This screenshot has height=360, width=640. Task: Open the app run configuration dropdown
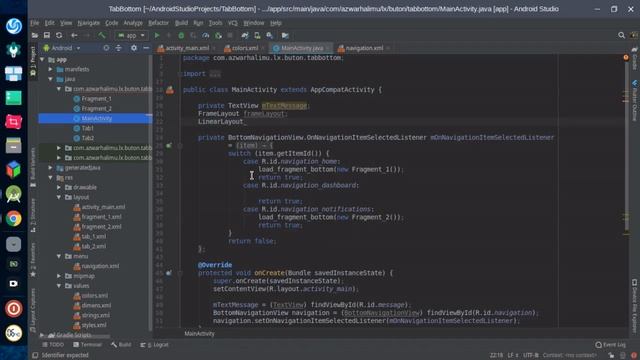tap(131, 36)
